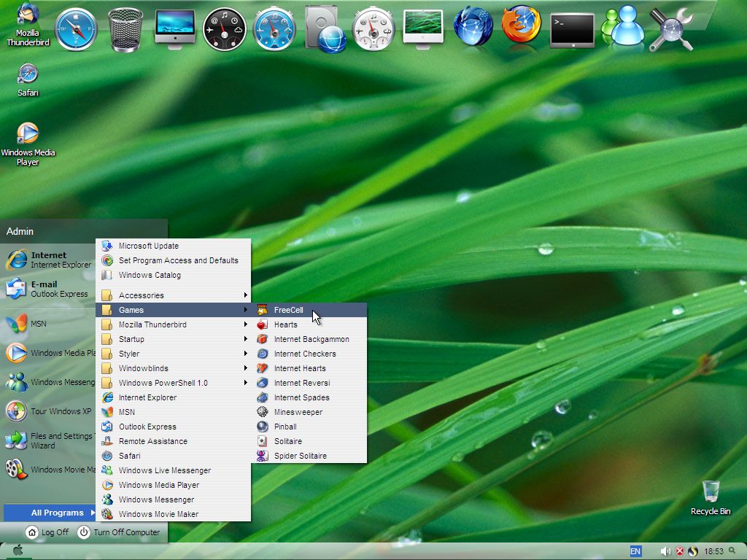Open Files and Settings Transfer Wizard

click(49, 440)
